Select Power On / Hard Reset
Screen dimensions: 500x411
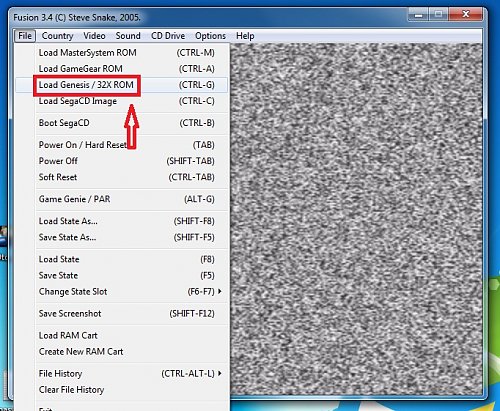(x=122, y=145)
